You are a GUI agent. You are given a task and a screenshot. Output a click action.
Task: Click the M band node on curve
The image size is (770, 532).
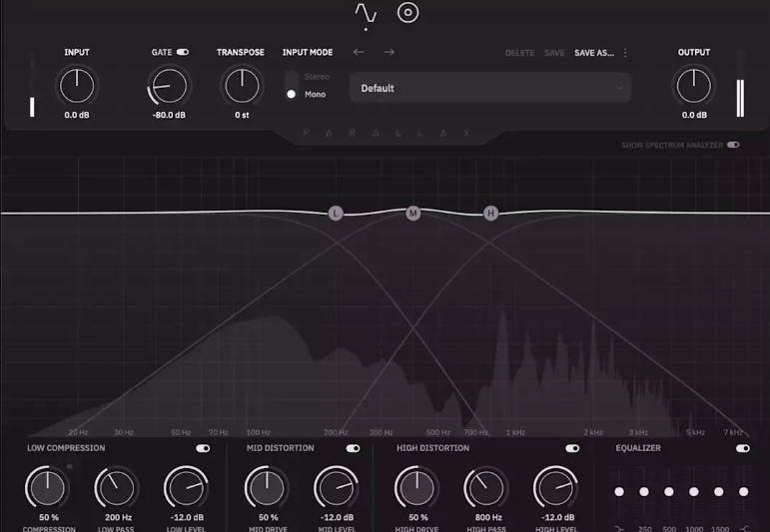click(413, 213)
